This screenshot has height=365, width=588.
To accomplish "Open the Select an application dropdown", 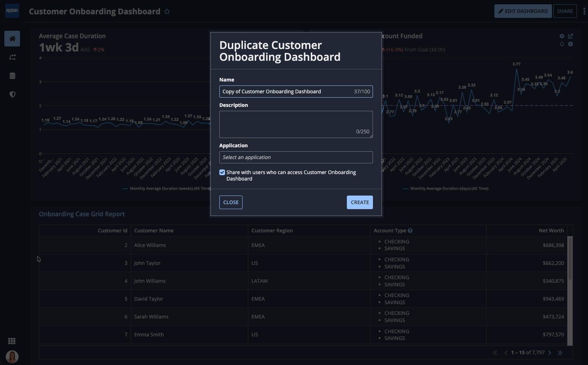I will click(x=296, y=157).
